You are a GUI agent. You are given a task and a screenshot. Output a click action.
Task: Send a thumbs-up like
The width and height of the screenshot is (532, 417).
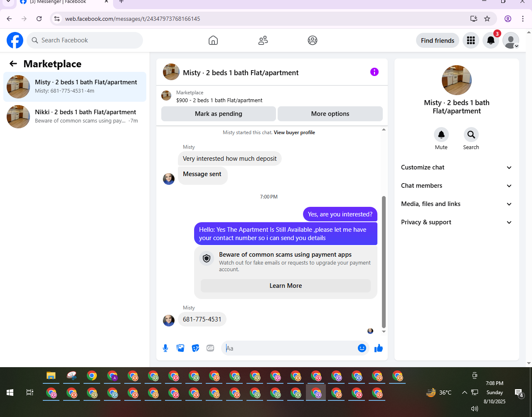click(378, 348)
